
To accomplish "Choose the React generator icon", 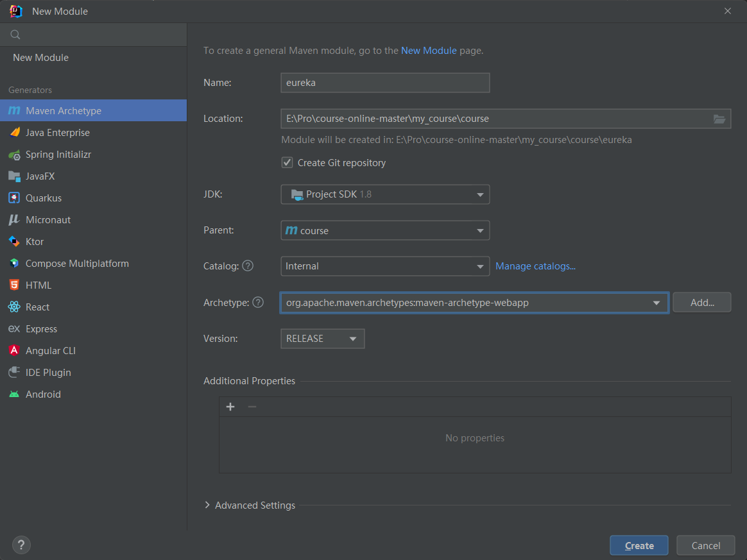I will point(14,307).
